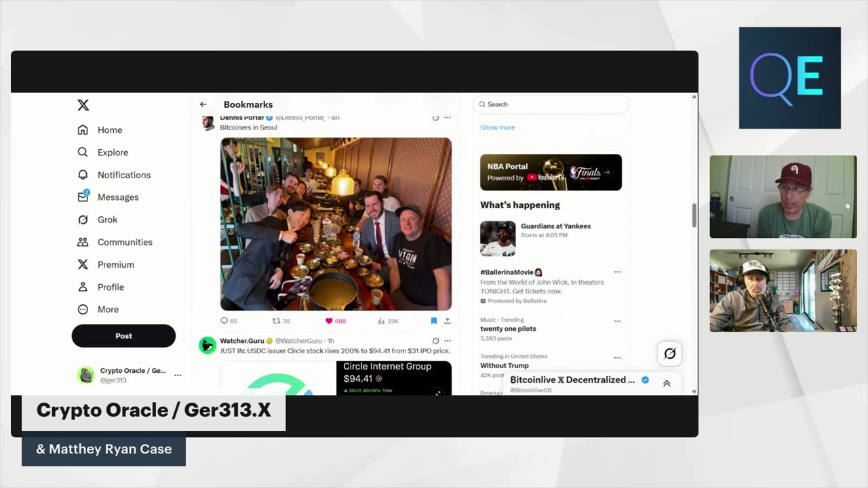
Task: Click Grok icon on Dennis Porter post
Action: [435, 118]
